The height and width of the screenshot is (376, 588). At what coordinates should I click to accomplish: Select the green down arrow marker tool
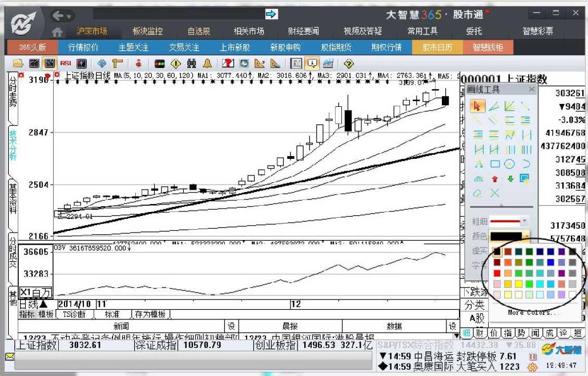510,179
